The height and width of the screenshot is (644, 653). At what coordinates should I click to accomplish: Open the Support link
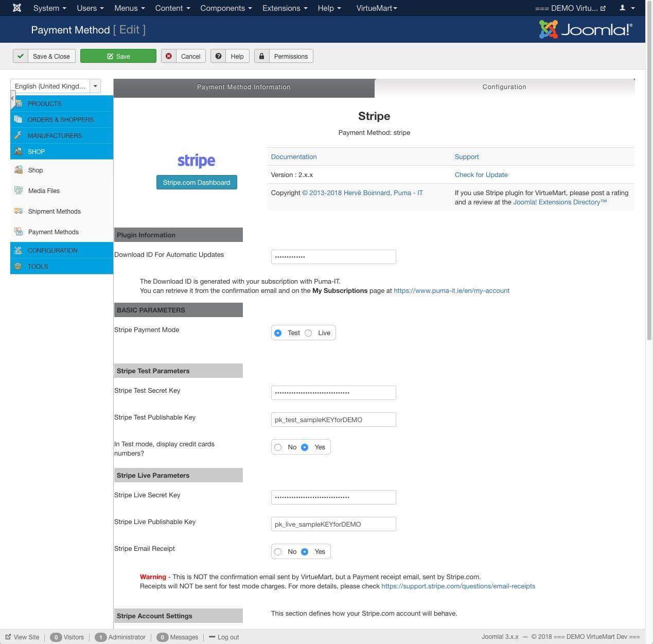tap(467, 156)
